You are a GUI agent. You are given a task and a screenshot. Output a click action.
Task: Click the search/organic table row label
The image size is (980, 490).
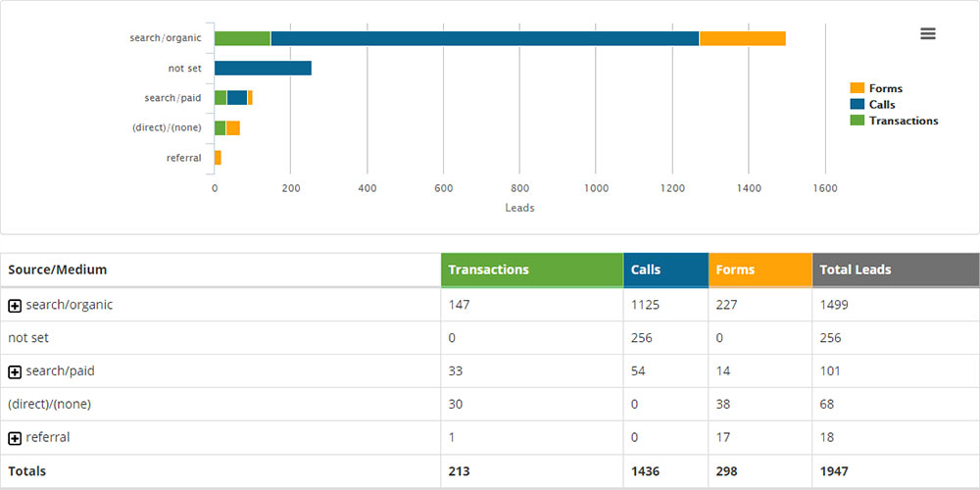[x=70, y=305]
